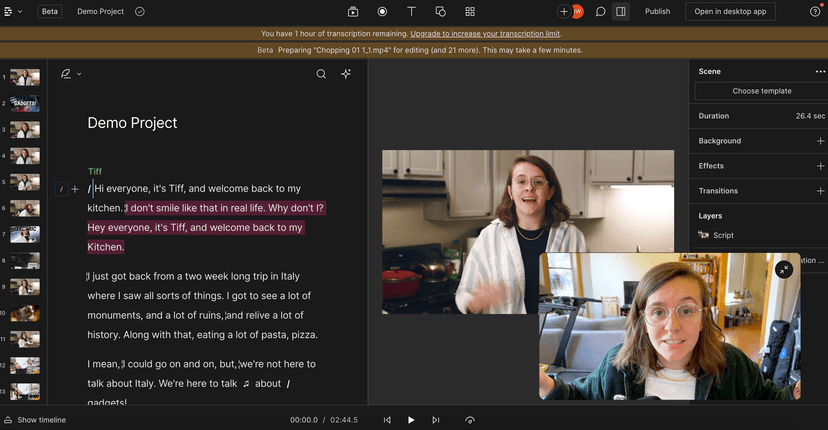Select scene 2 Gadgets thumbnail
The image size is (828, 430).
(25, 104)
